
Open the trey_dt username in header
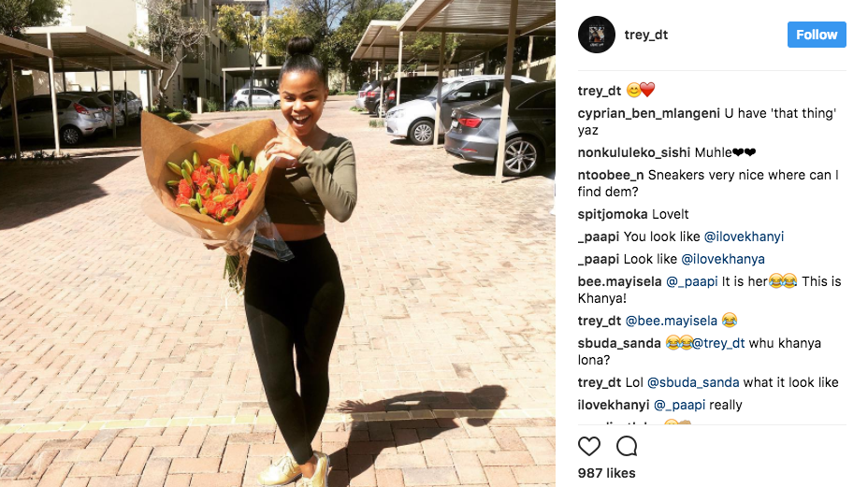[x=646, y=35]
